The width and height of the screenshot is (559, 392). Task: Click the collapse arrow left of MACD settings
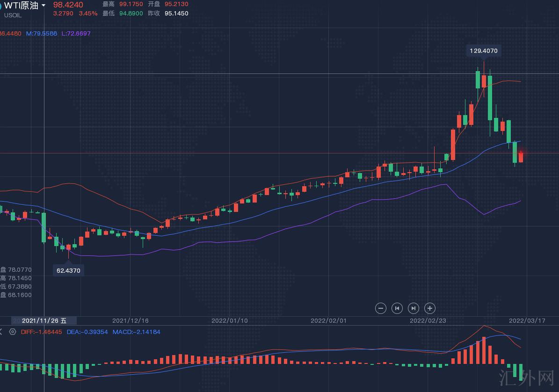pyautogui.click(x=1, y=332)
